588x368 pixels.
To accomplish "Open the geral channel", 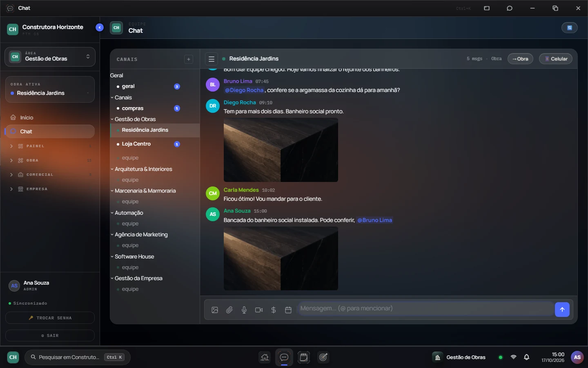I will [x=155, y=86].
